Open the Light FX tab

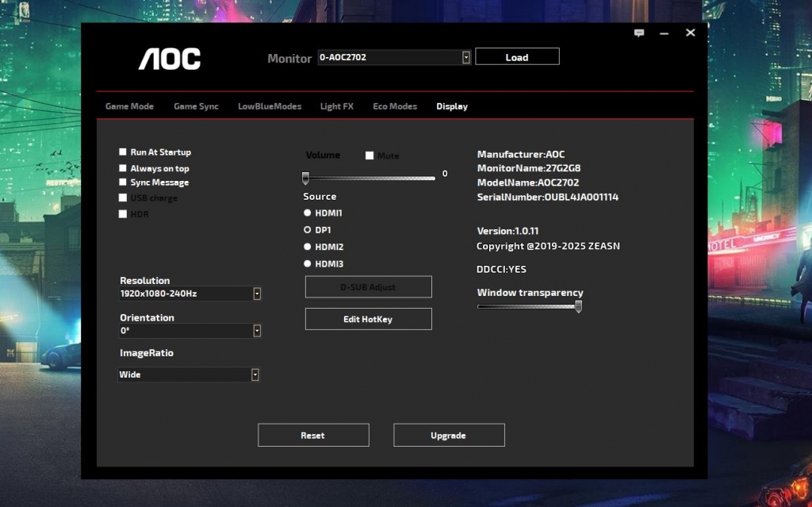click(x=336, y=106)
